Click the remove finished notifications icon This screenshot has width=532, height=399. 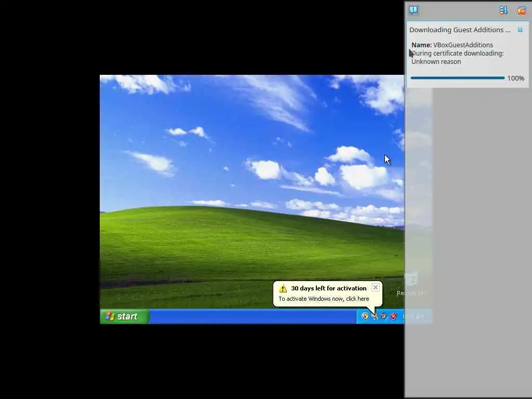(522, 10)
